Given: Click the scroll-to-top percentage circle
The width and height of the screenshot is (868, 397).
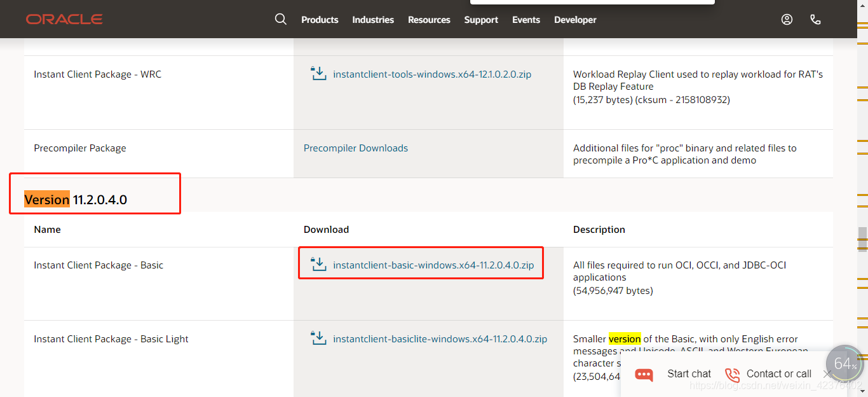Looking at the screenshot, I should click(x=844, y=364).
